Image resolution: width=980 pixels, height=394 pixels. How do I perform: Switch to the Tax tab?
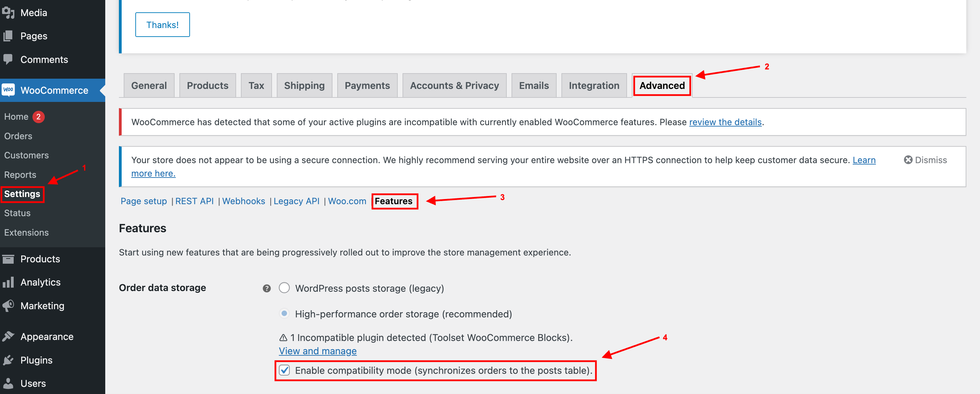256,85
